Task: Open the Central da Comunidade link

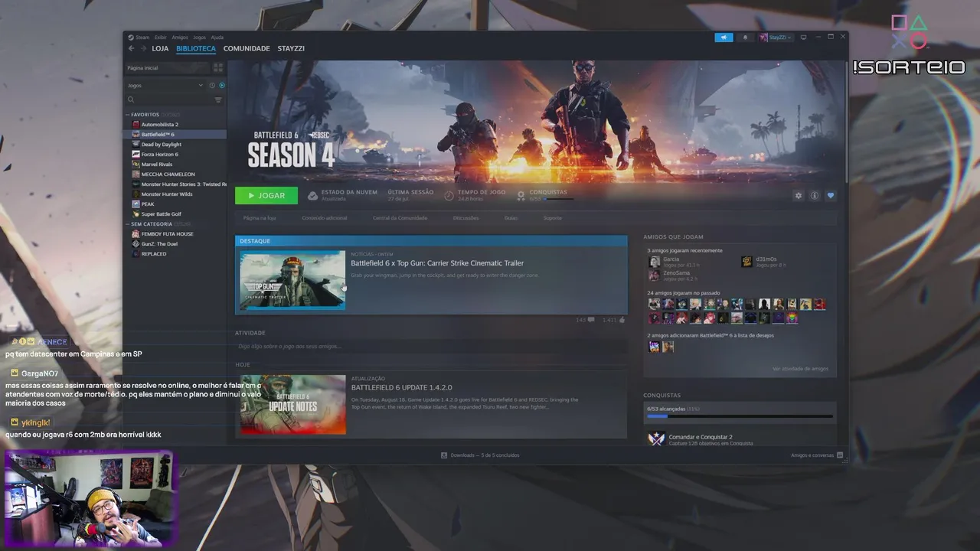Action: point(400,218)
